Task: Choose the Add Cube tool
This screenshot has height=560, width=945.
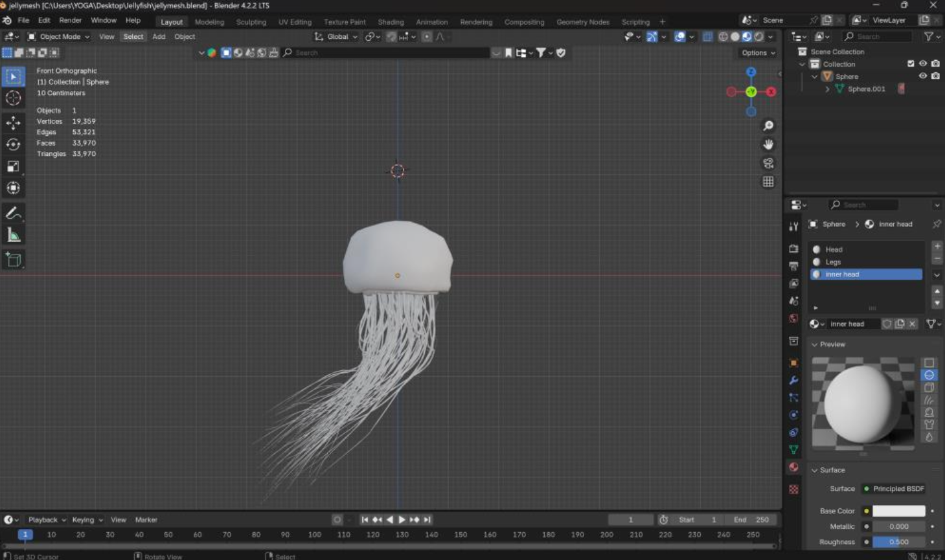Action: click(x=13, y=260)
